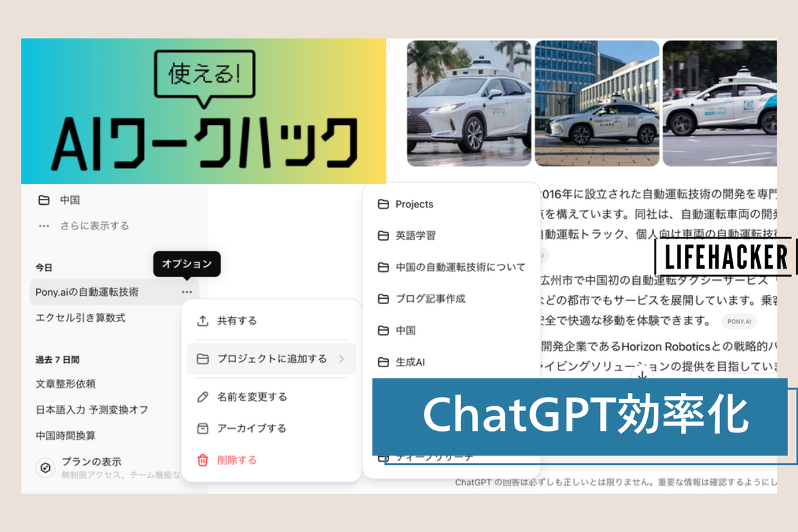The image size is (798, 532).
Task: Click the folder icon next to 生成AI
Action: 383,362
